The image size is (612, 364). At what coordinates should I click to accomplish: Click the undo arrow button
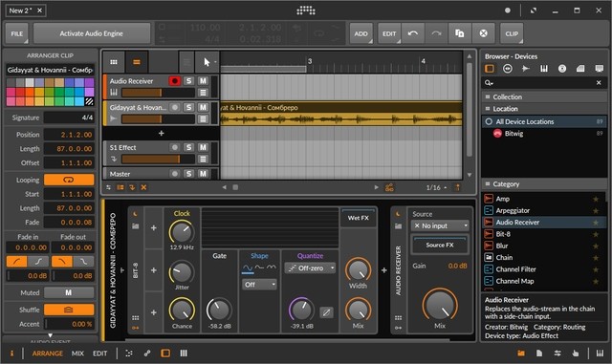[x=413, y=34]
